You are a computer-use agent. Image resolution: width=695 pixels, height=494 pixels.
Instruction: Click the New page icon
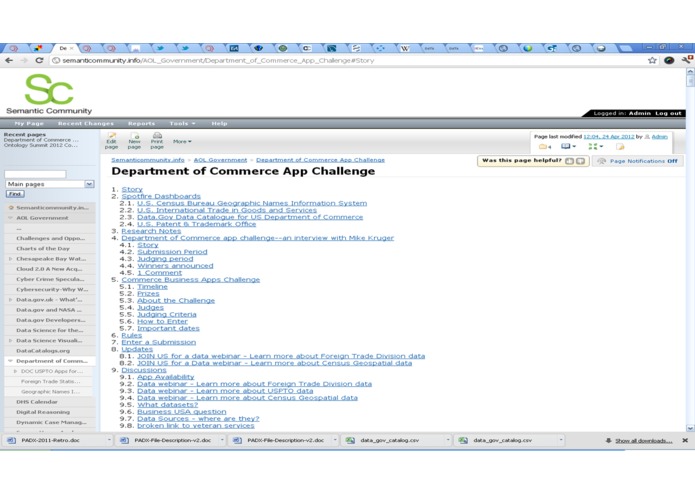(x=134, y=141)
